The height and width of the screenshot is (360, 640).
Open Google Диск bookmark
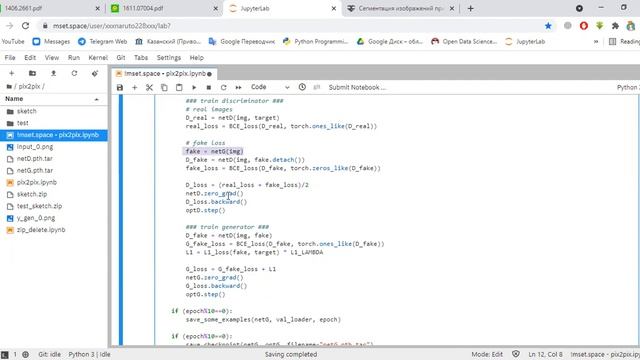pyautogui.click(x=390, y=42)
